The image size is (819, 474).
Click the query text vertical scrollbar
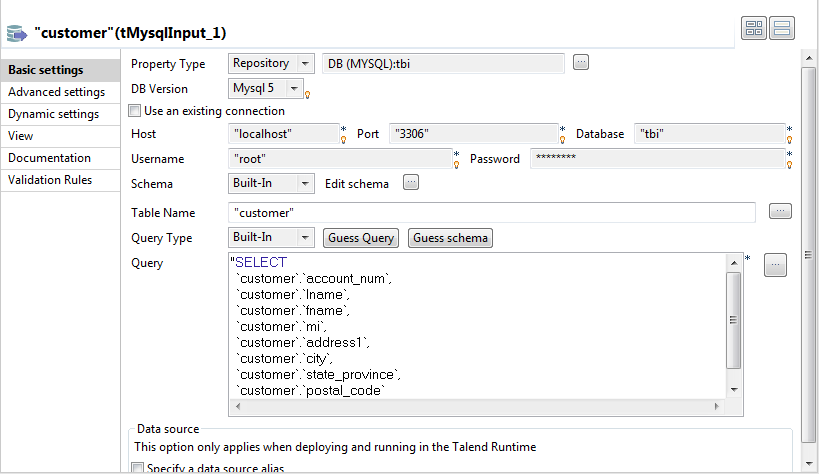coord(734,321)
